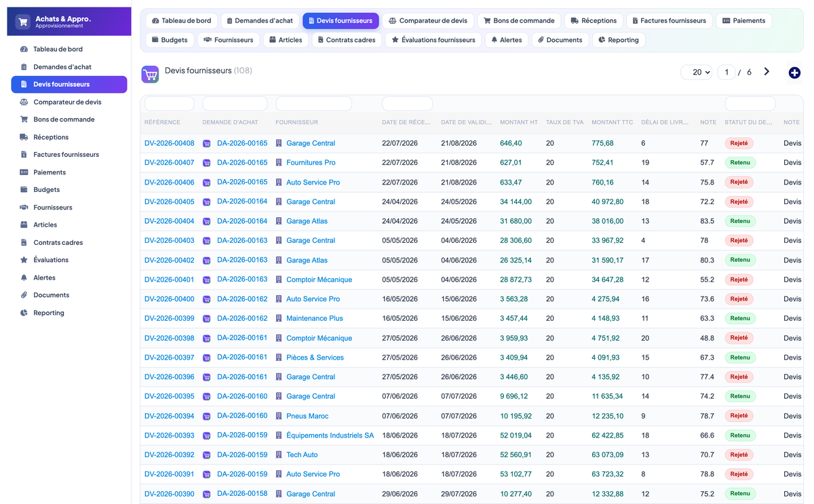This screenshot has width=814, height=504.
Task: Click cart icon in row DV-2026-00400
Action: (207, 299)
